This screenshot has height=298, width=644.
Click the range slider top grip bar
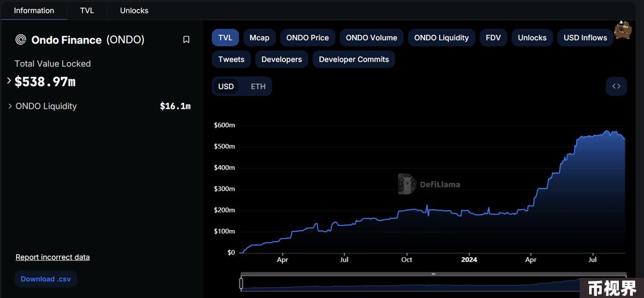coord(433,274)
